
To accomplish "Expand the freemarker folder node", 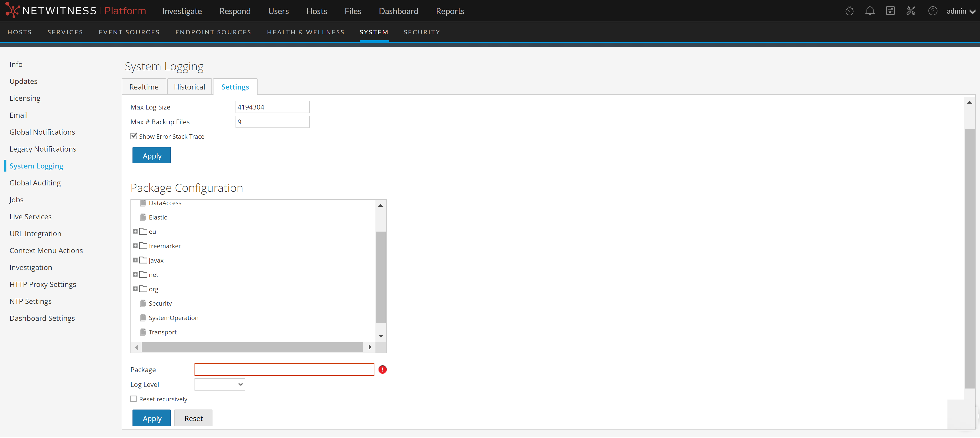I will click(x=135, y=246).
